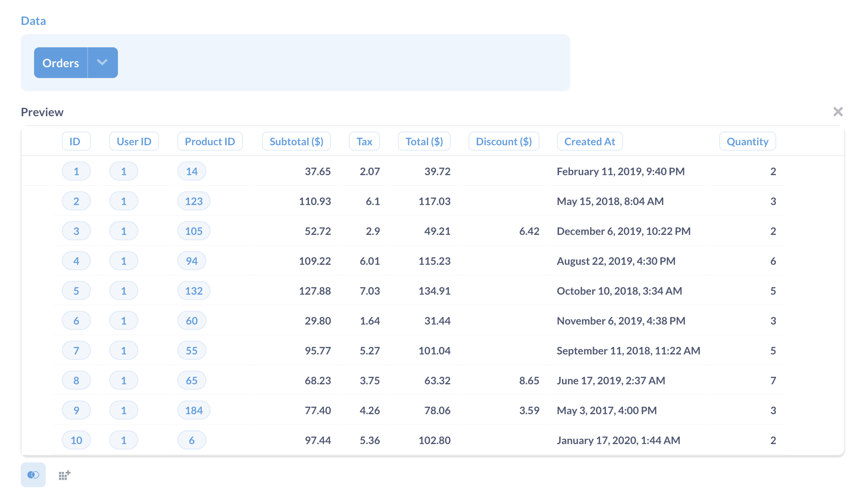Click Product ID 14 pill
Screen dimensions: 868x503
coord(191,171)
